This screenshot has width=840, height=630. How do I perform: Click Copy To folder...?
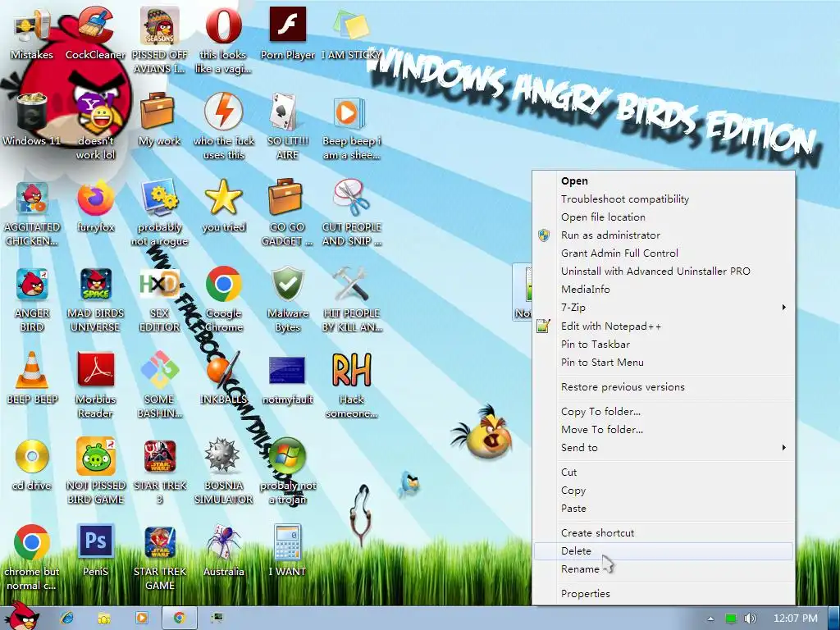[x=663, y=412]
